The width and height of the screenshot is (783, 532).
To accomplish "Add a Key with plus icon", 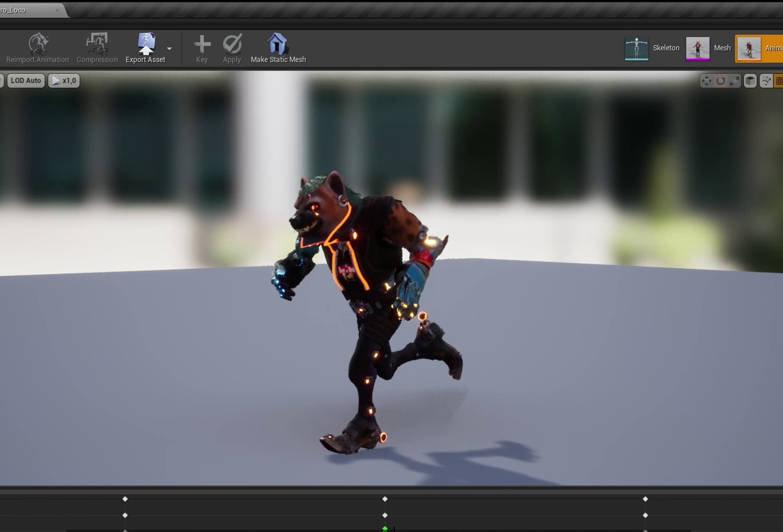I will (202, 44).
